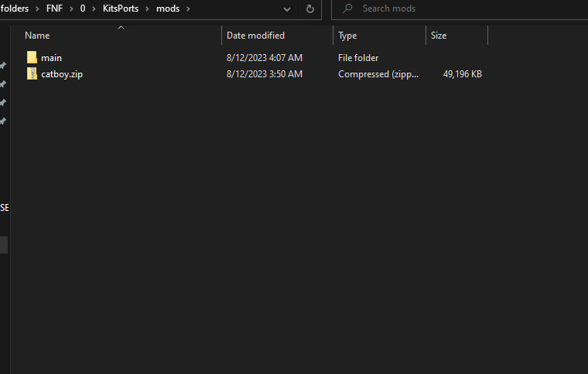Screen dimensions: 588x374
Task: Click the search magnifier icon
Action: pos(347,8)
